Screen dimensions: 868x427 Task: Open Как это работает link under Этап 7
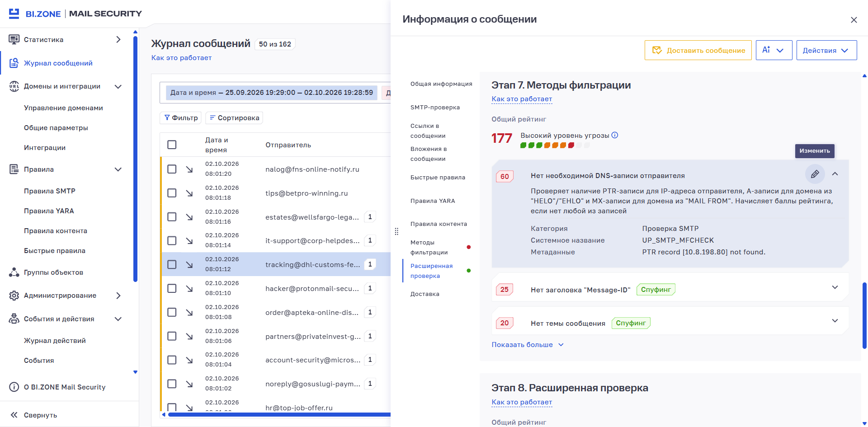pos(522,99)
